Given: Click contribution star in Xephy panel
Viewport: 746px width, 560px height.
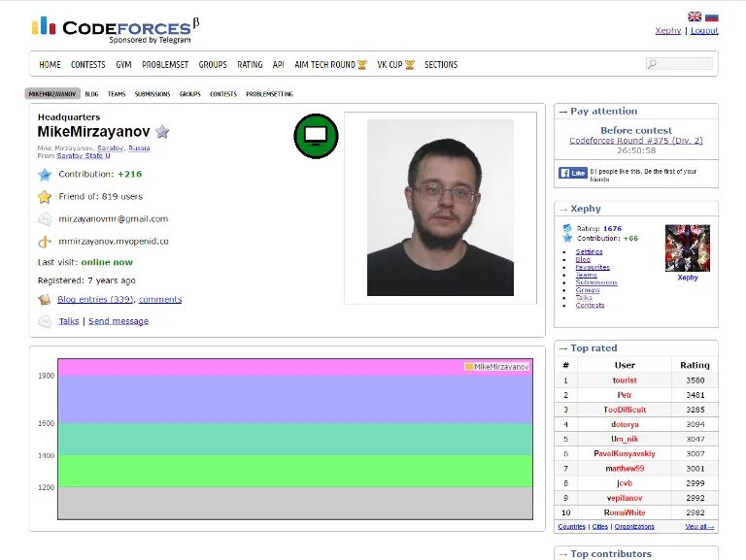Looking at the screenshot, I should click(567, 238).
